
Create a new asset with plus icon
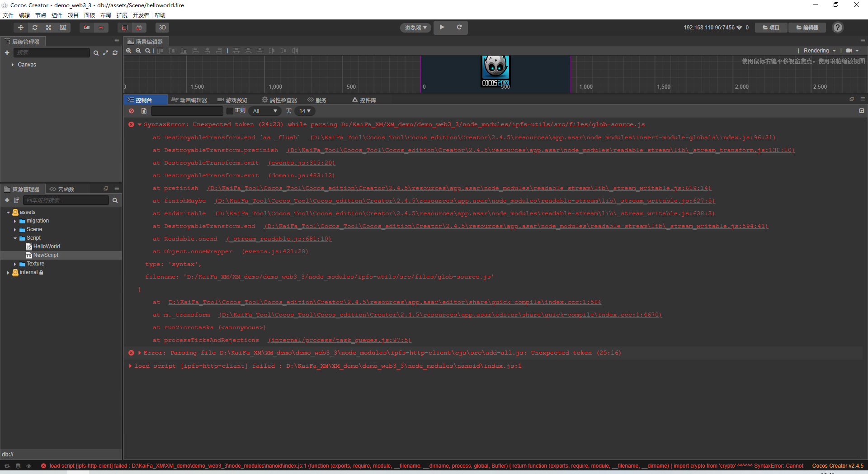pyautogui.click(x=7, y=200)
